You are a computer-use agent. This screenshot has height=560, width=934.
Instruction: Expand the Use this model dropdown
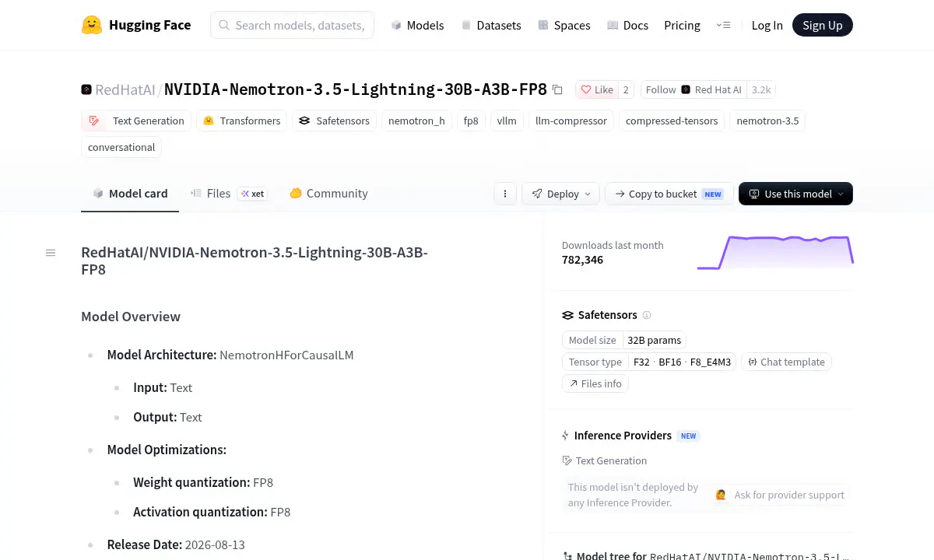click(x=795, y=194)
